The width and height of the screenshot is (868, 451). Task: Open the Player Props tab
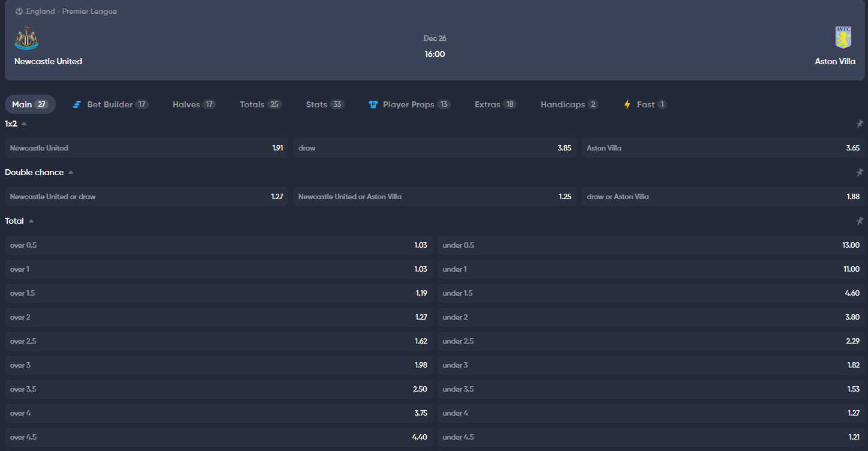[x=409, y=104]
